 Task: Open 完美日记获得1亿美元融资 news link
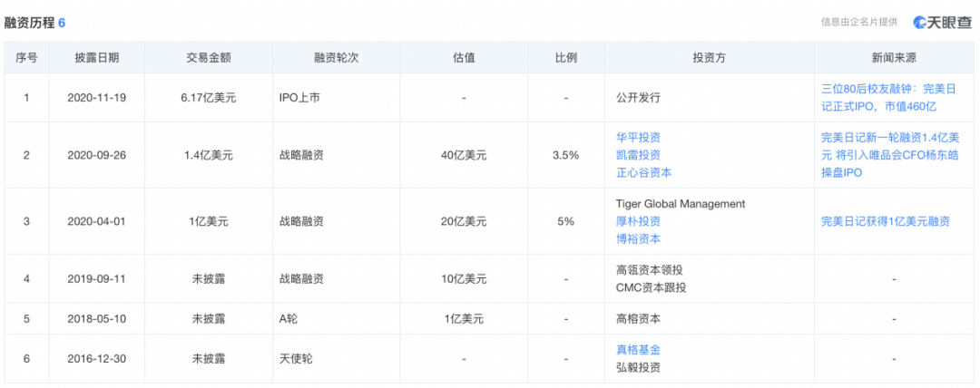tap(885, 221)
